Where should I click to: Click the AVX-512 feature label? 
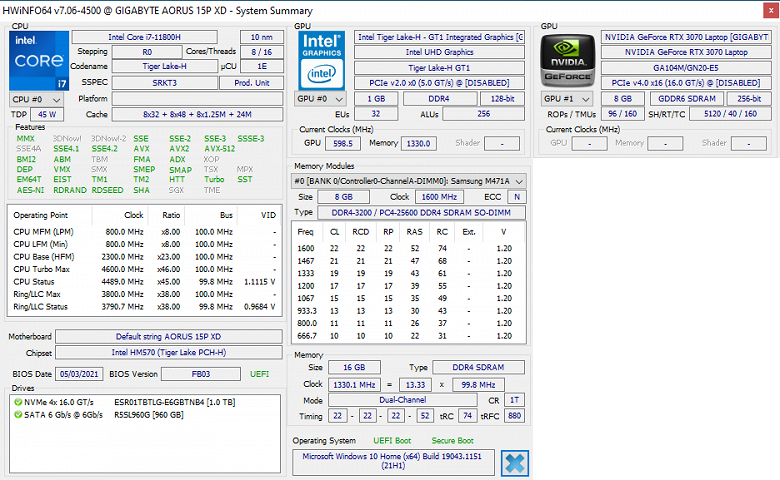coord(219,149)
